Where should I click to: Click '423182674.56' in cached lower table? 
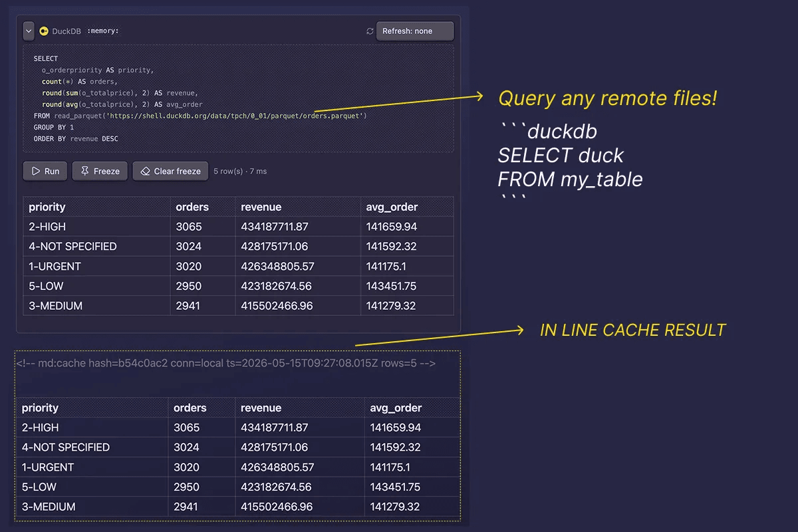tap(276, 487)
